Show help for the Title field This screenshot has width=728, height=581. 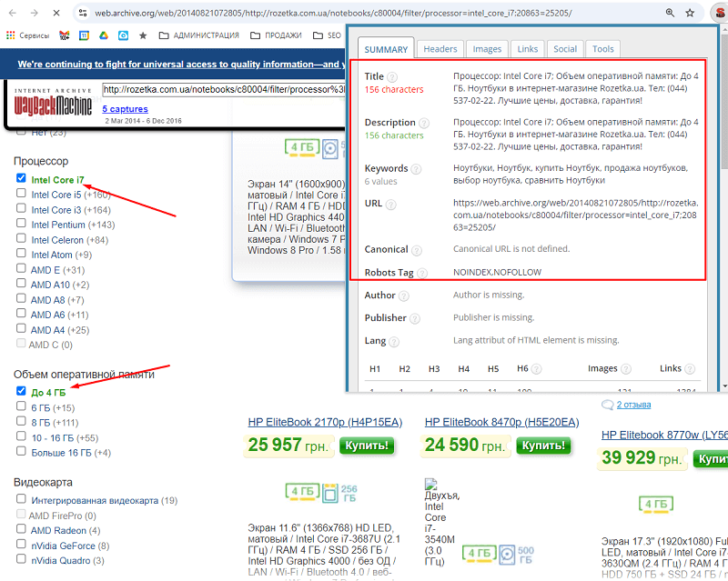tap(392, 77)
